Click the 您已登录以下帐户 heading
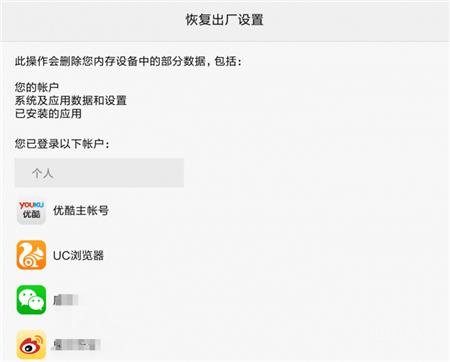 (62, 144)
